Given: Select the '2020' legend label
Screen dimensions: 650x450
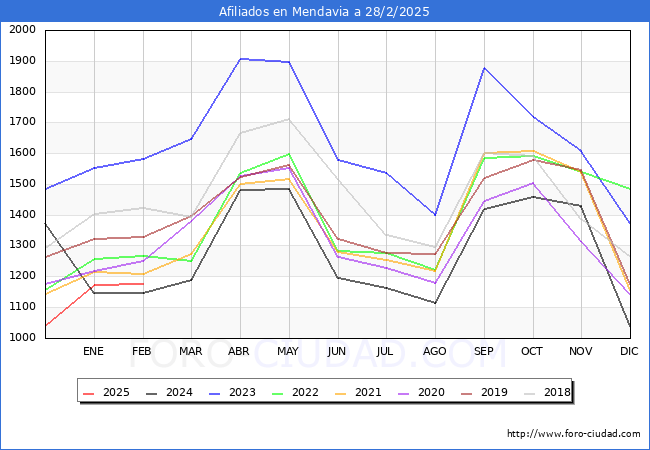Looking at the screenshot, I should [x=431, y=392].
